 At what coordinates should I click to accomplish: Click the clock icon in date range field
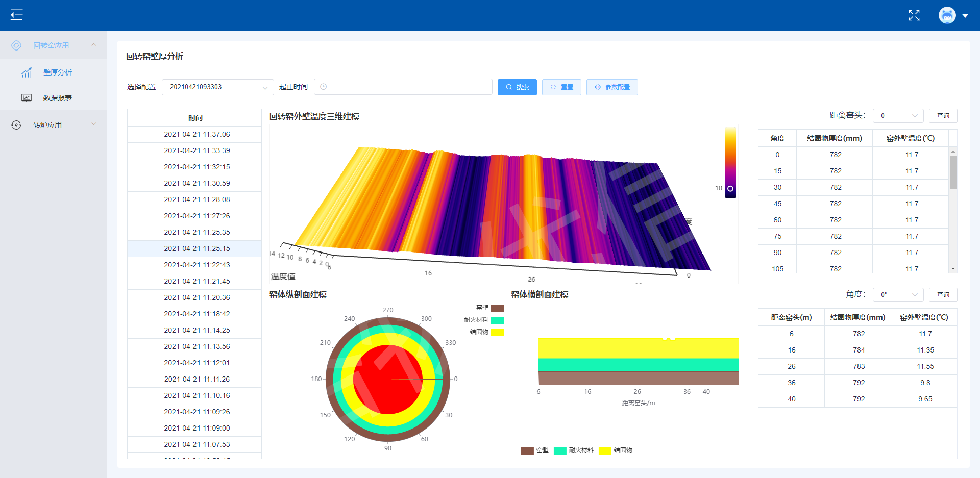[323, 87]
